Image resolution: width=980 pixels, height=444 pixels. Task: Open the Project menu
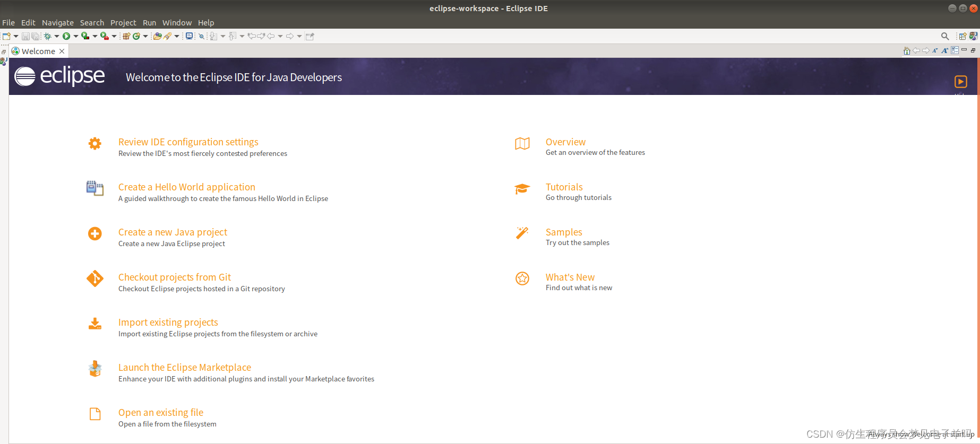click(x=123, y=23)
